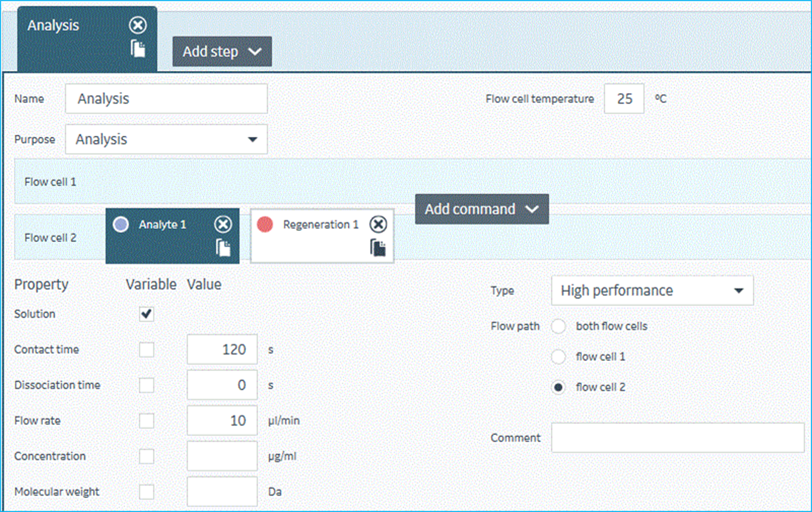Screen dimensions: 812x512
Task: Click the blue Analyte 1 circle icon
Action: tap(121, 224)
